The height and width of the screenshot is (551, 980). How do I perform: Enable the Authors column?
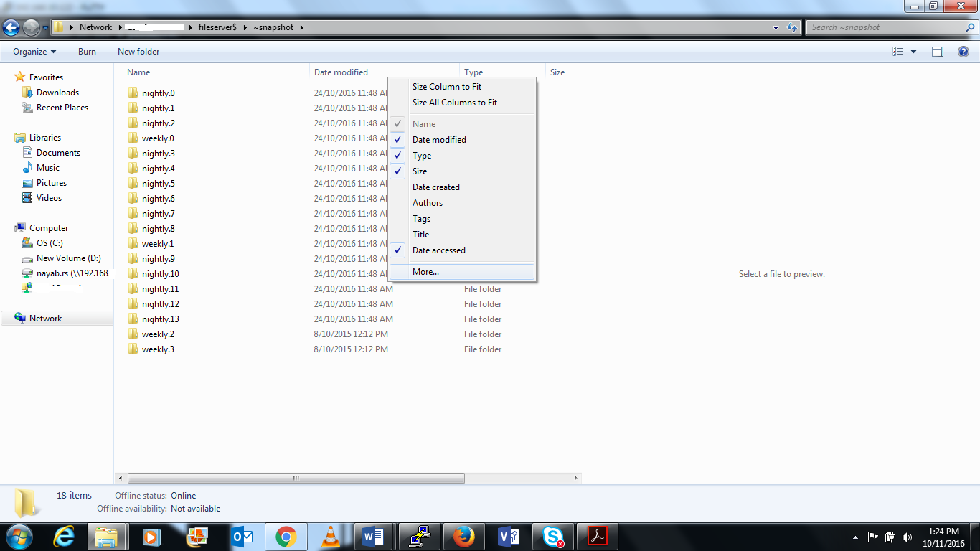[462, 203]
